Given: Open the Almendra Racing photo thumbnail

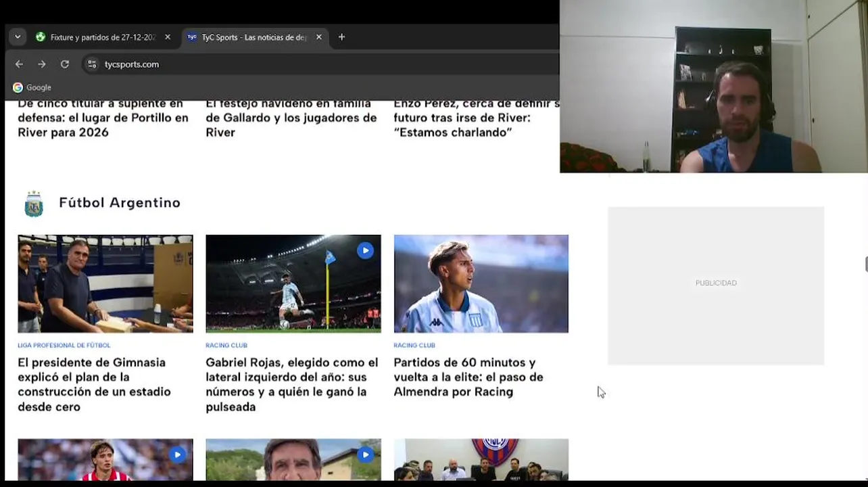Looking at the screenshot, I should click(x=481, y=283).
